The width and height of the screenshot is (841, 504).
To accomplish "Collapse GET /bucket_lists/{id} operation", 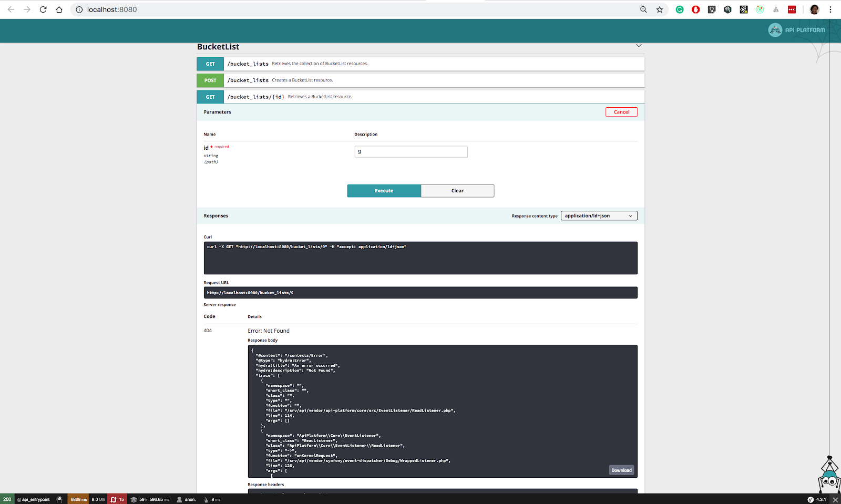I will click(x=420, y=97).
